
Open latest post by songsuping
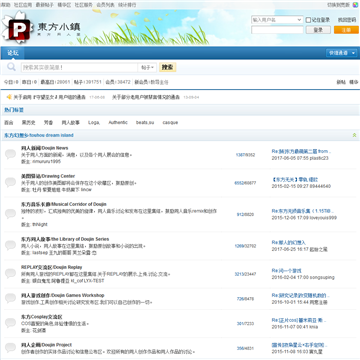click(286, 271)
